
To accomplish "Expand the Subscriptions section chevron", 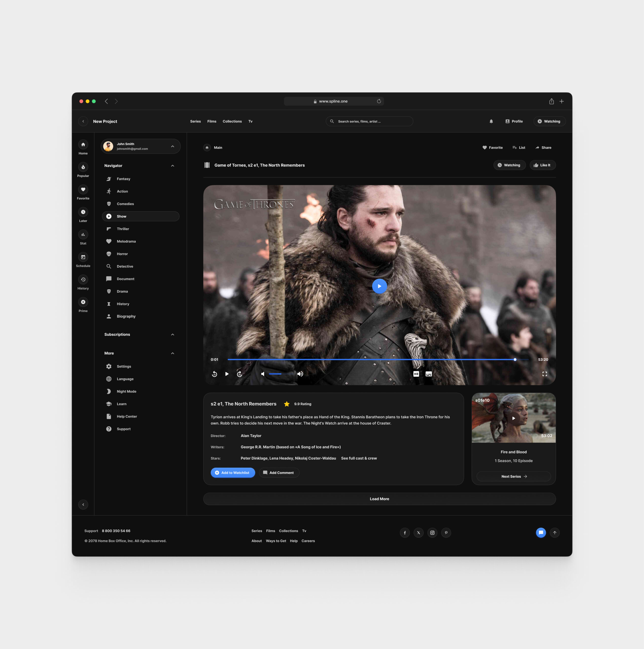I will pyautogui.click(x=172, y=335).
